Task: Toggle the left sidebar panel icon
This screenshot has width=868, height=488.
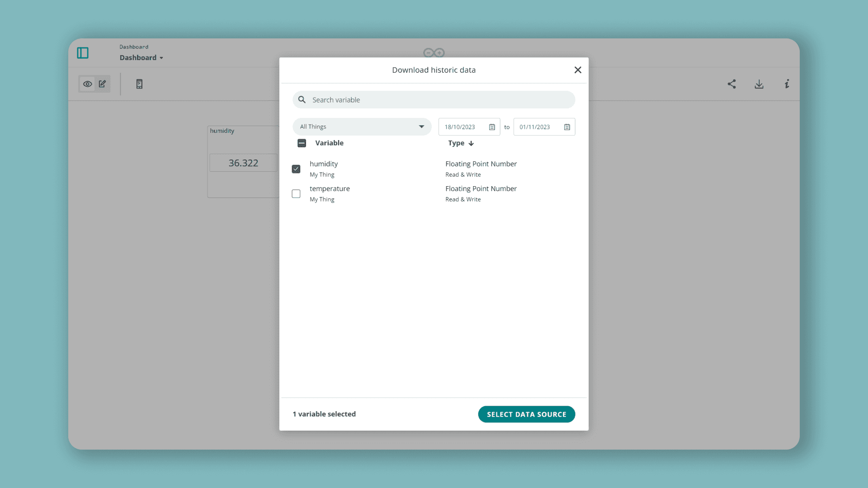Action: coord(83,53)
